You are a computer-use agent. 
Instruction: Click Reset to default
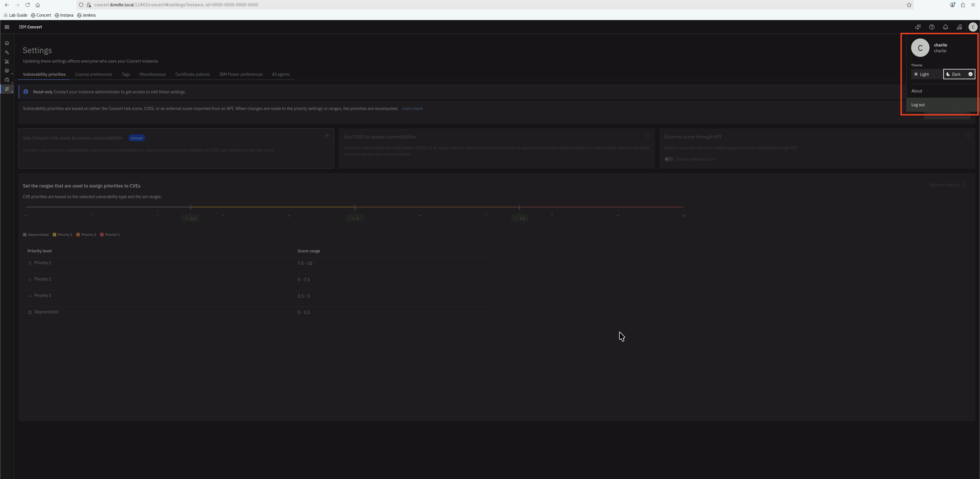(x=948, y=185)
